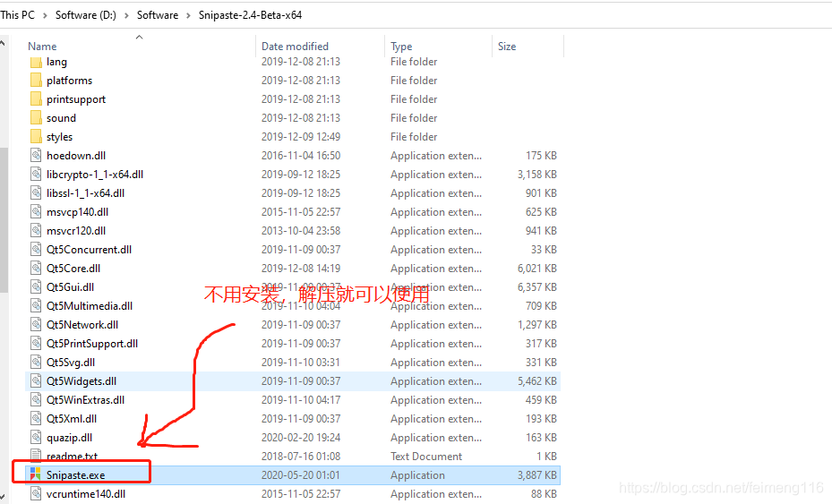Select the sound folder name

coord(61,118)
